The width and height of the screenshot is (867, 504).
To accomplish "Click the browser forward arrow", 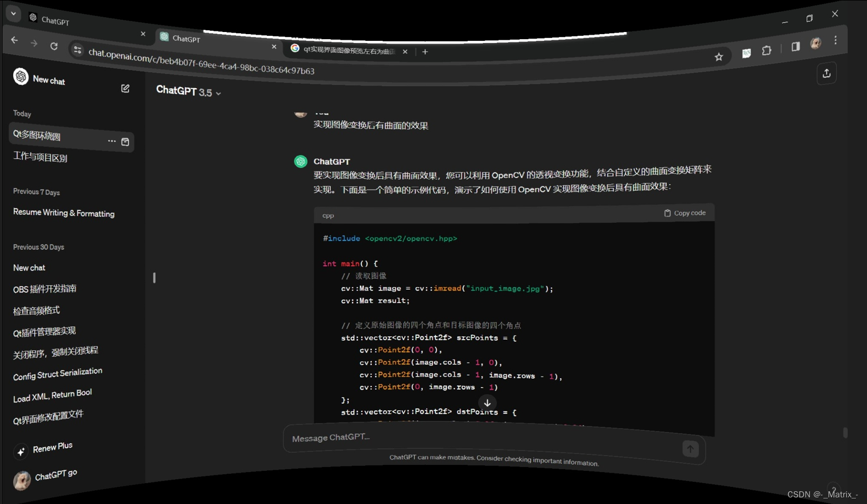I will [34, 43].
